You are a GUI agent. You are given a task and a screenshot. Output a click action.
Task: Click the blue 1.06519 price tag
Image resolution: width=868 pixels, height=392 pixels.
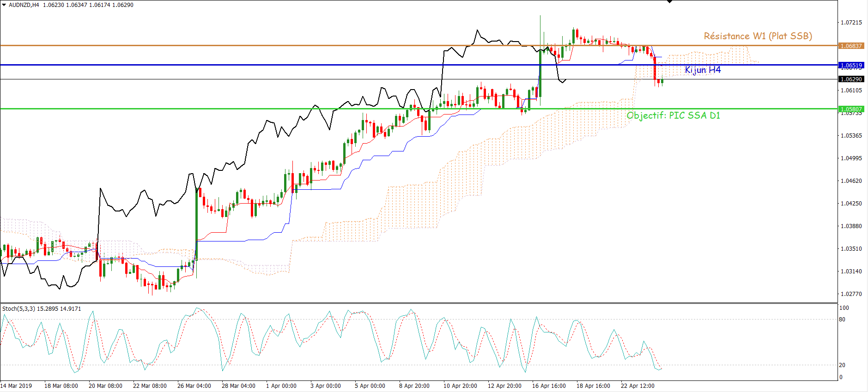[851, 66]
